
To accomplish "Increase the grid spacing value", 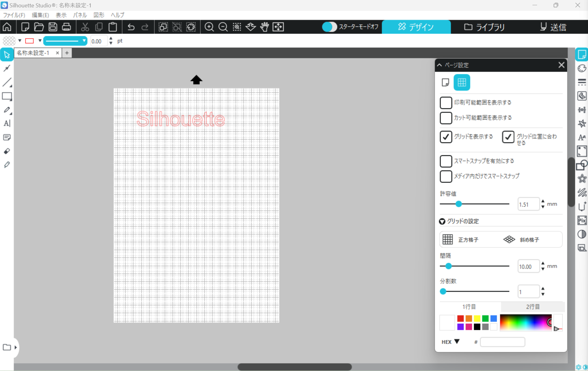I will [x=543, y=263].
